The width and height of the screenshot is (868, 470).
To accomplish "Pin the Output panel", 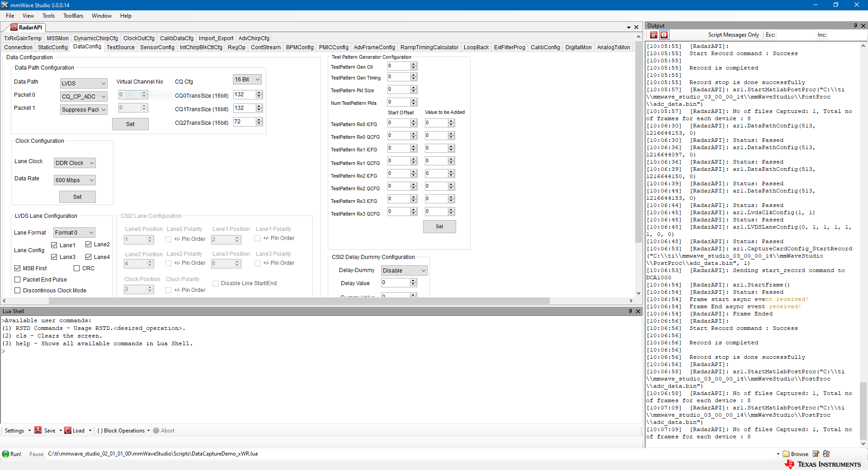I will 855,26.
